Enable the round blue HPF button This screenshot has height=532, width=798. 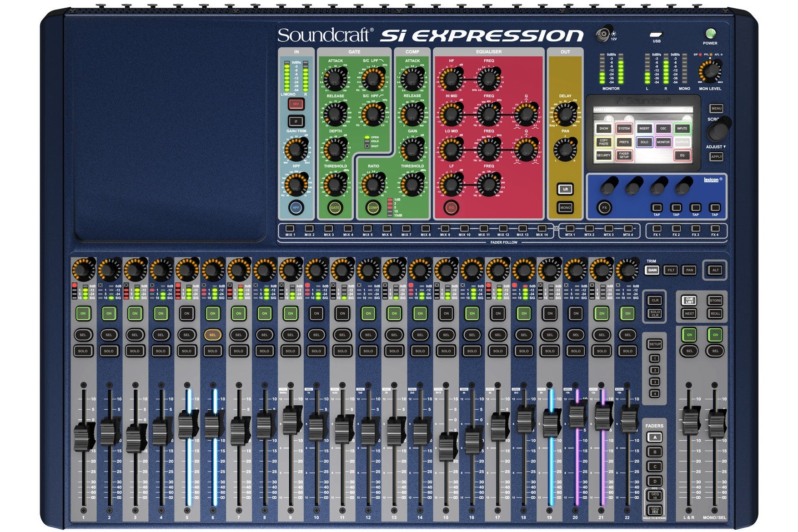[296, 208]
